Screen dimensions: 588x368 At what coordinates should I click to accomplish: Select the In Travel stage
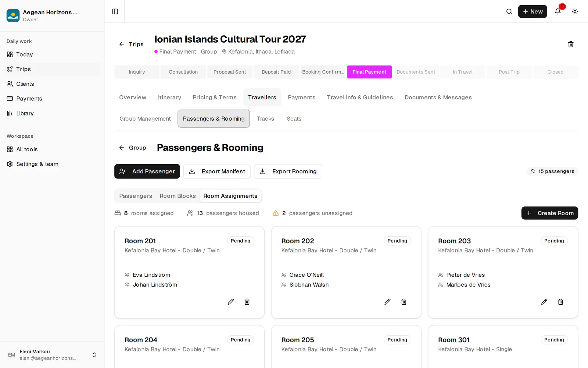tap(462, 72)
